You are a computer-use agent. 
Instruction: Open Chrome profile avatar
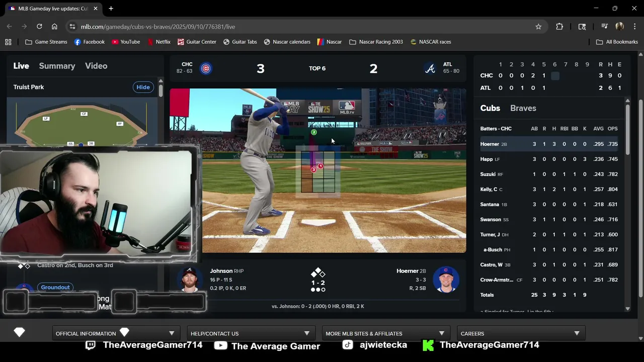point(619,27)
